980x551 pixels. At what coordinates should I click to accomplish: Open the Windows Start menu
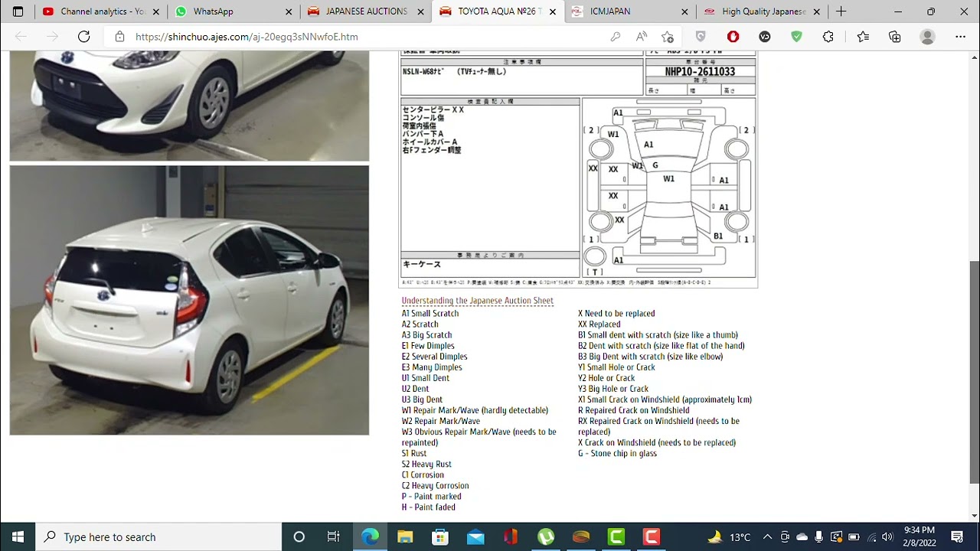[x=18, y=536]
